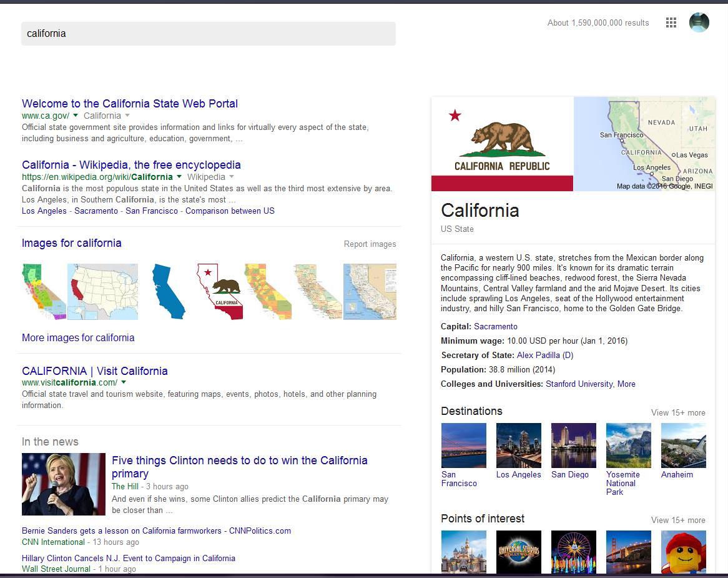Click the San Francisco destination label
Screen dimensions: 728x578
click(459, 479)
